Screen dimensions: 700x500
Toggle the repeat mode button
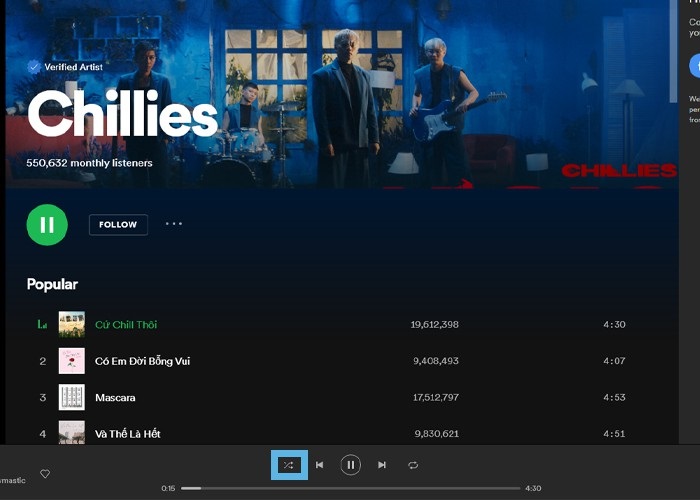pyautogui.click(x=412, y=465)
